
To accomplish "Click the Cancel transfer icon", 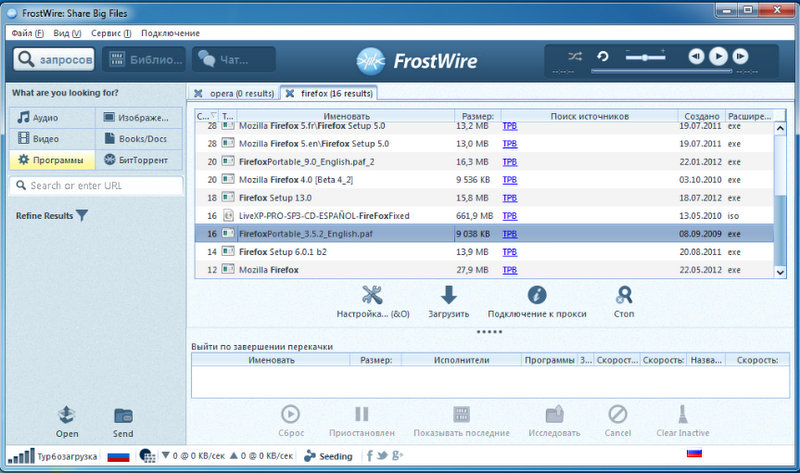I will click(x=617, y=414).
